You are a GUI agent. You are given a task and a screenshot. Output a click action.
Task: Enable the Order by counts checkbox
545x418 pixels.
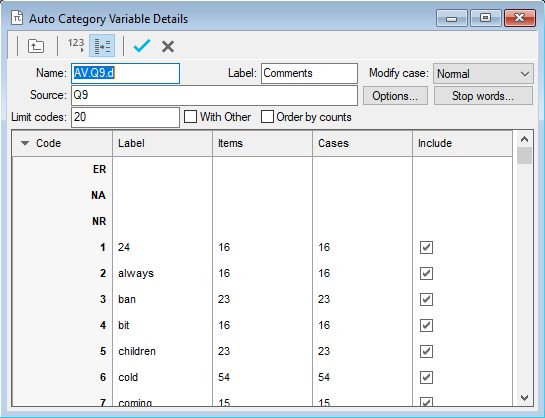pos(267,117)
